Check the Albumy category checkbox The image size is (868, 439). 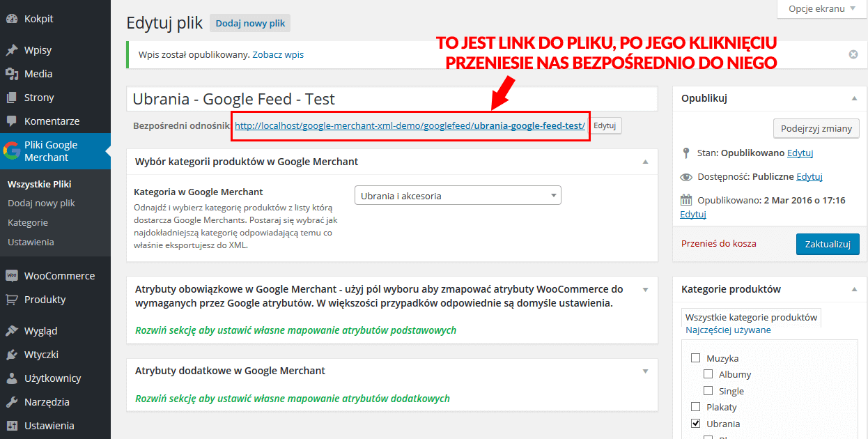point(708,374)
